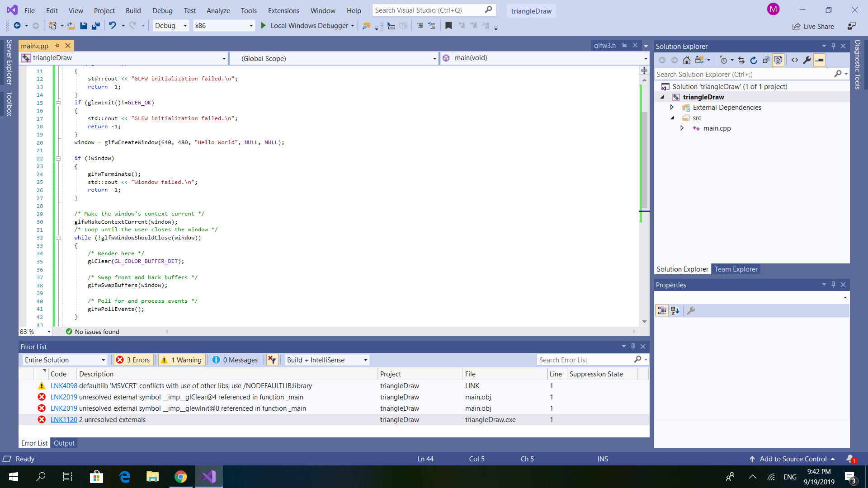Click the Save All toolbar icon
Screen dimensions: 868x488
(95, 26)
